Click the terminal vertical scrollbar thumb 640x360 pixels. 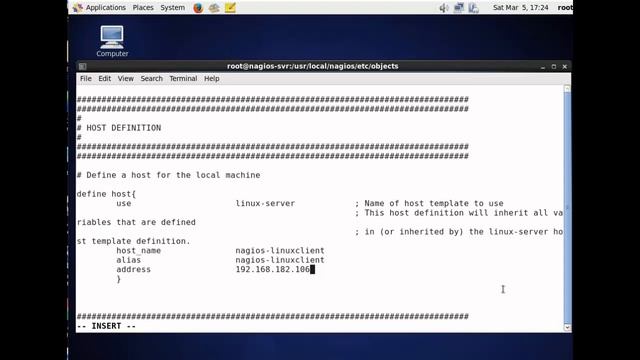567,207
